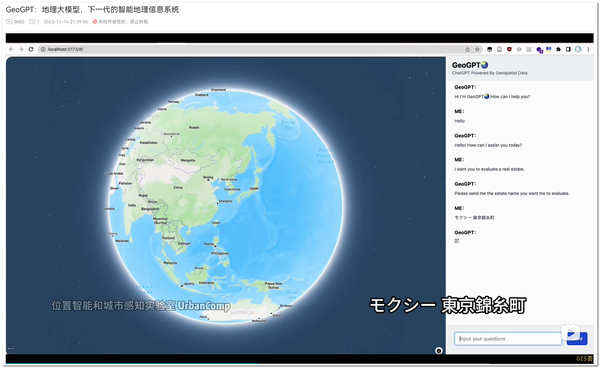Click the dark extension icon after the star

click(489, 49)
